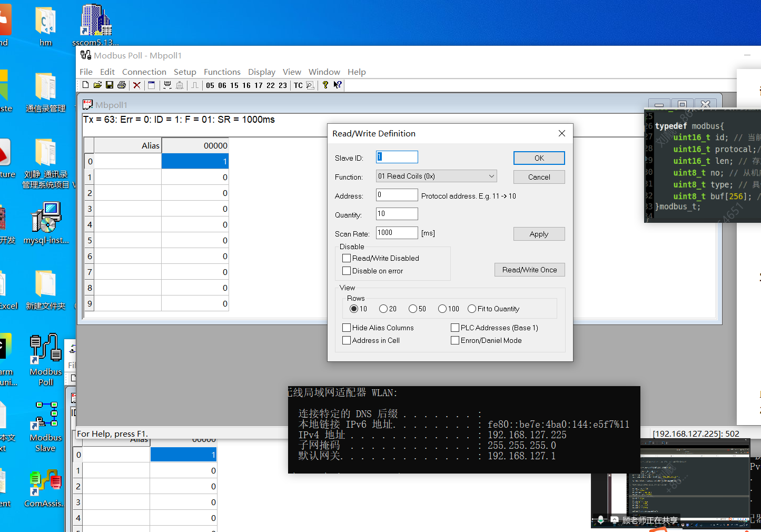
Task: Click the Print toolbar icon
Action: click(x=122, y=85)
